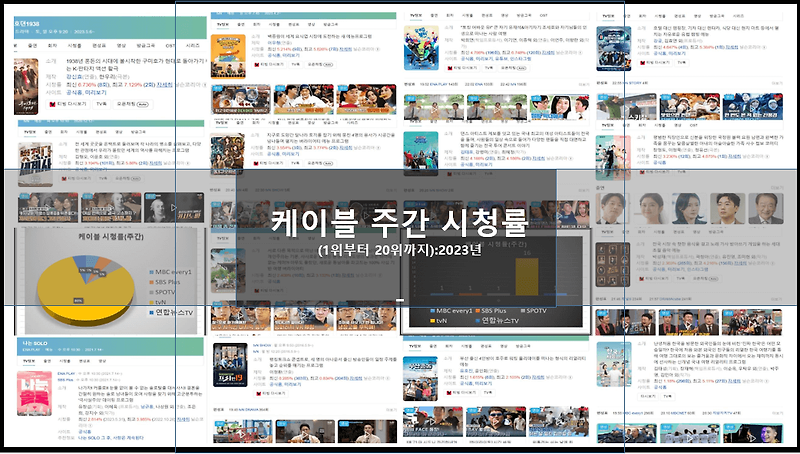The height and width of the screenshot is (454, 800).
Task: Open the pink 나는 SOLO poster thumbnail
Action: pyautogui.click(x=34, y=393)
